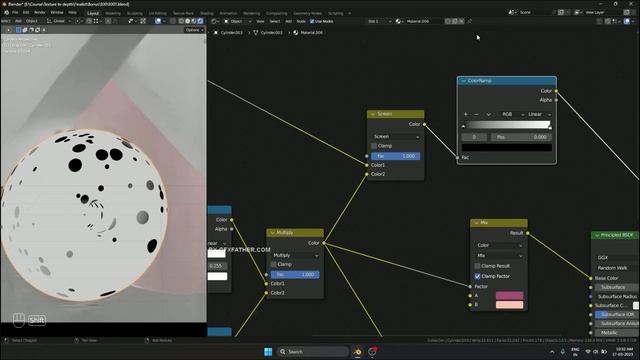Toggle Clamp checkbox on Screen node

tap(374, 146)
